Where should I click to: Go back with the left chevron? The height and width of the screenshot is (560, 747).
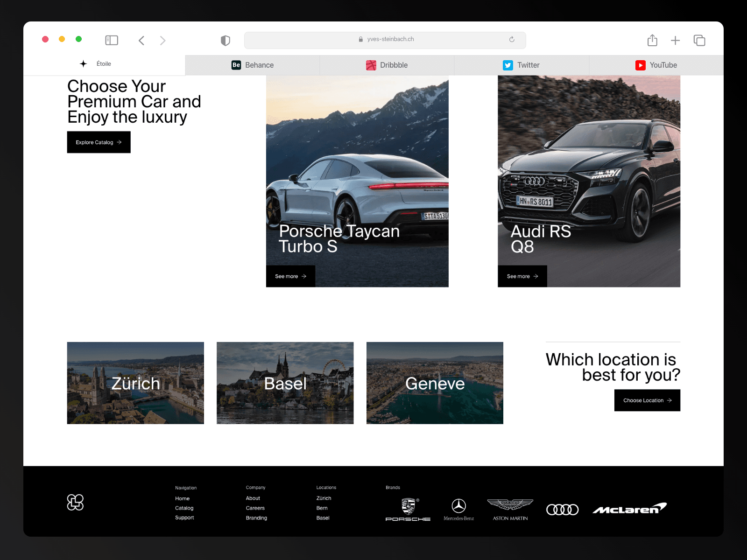tap(141, 41)
